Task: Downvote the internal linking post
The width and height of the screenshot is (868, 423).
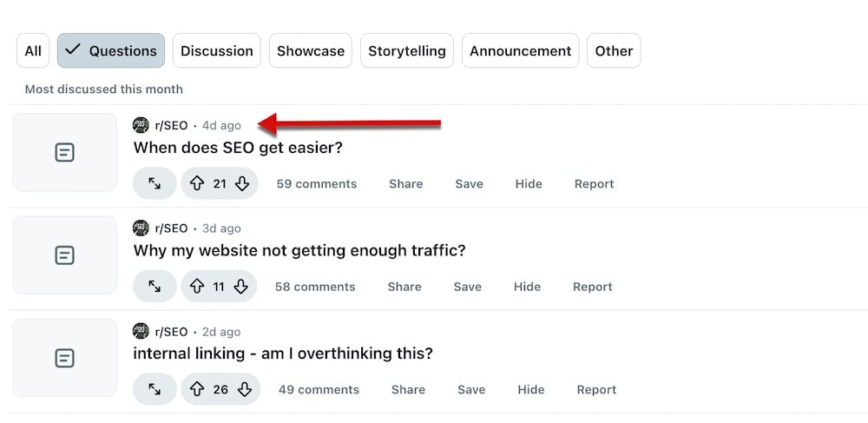Action: pyautogui.click(x=244, y=390)
